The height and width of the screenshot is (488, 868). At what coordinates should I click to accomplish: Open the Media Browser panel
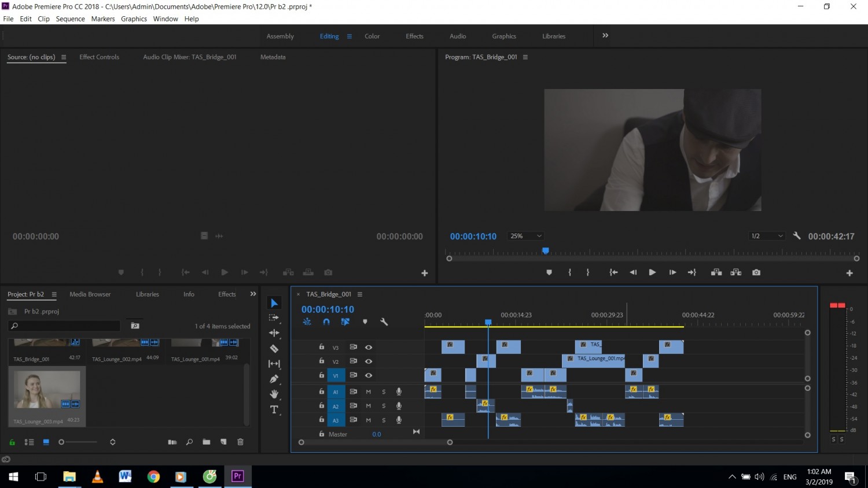(90, 294)
